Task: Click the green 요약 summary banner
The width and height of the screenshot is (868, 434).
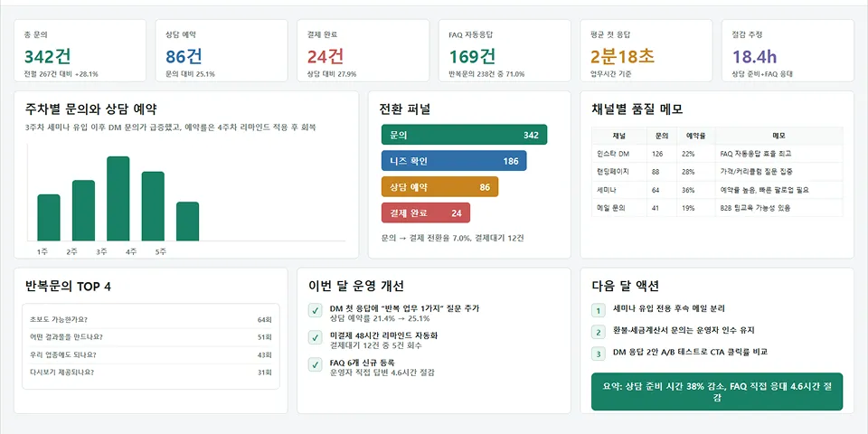Action: coord(717,392)
